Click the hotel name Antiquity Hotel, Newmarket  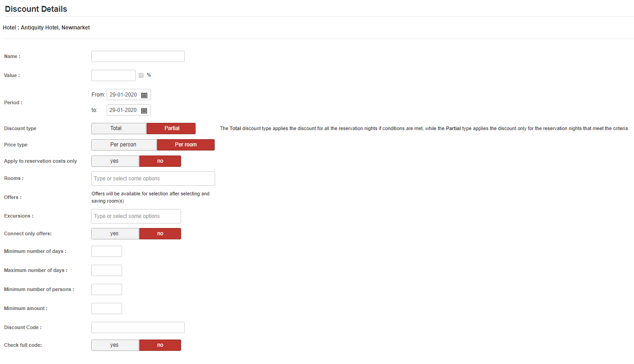(55, 28)
